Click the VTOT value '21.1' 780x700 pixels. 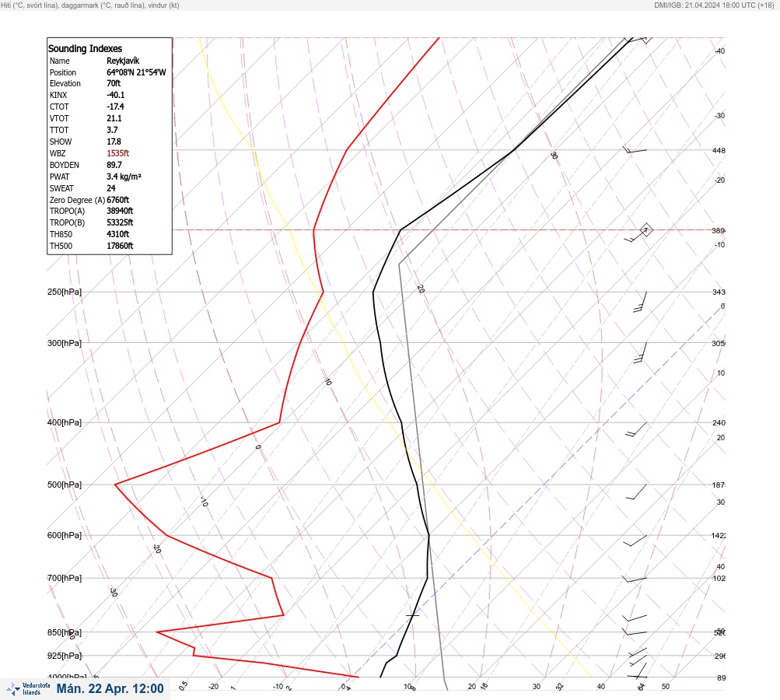pos(114,118)
